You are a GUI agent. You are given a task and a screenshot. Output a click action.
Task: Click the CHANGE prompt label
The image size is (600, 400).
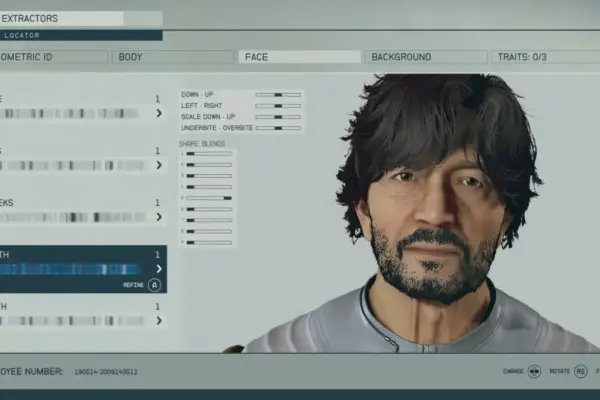[x=513, y=371]
